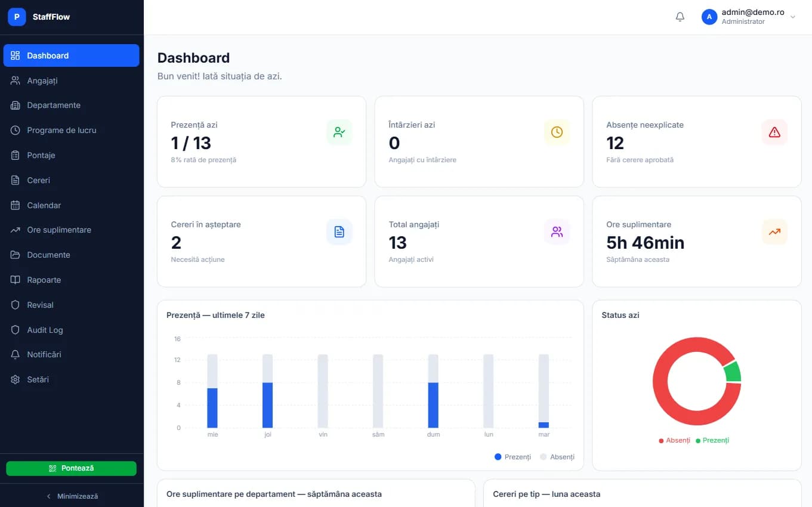Click the StaffFlow logo icon
The width and height of the screenshot is (812, 507).
tap(17, 17)
